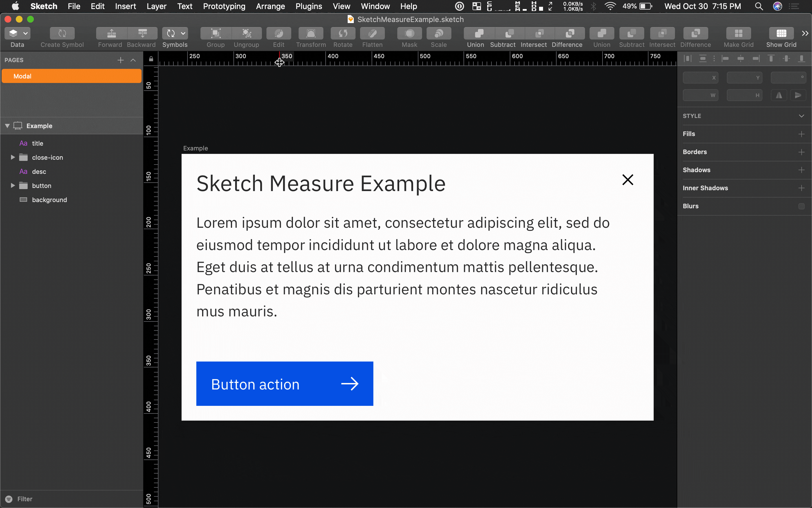Screen dimensions: 812x508
Task: Open the Arrange menu
Action: coord(270,6)
